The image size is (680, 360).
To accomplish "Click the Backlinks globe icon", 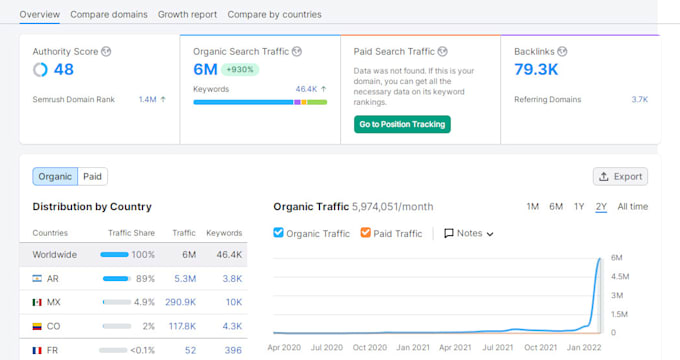I will 562,52.
